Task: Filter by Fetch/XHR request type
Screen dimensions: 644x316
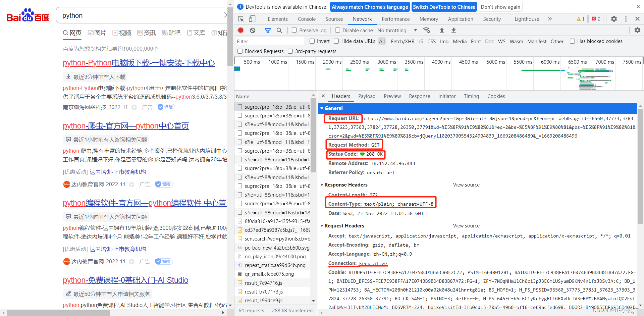Action: [402, 41]
